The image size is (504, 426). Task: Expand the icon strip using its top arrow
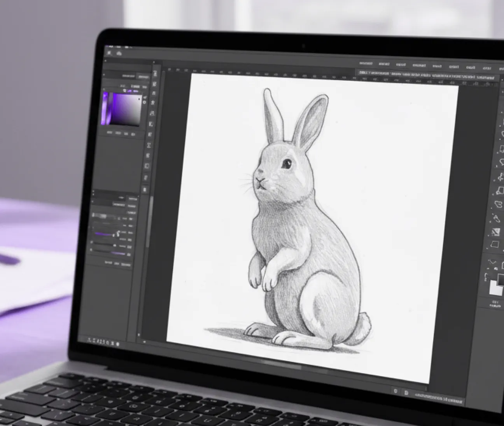click(154, 62)
